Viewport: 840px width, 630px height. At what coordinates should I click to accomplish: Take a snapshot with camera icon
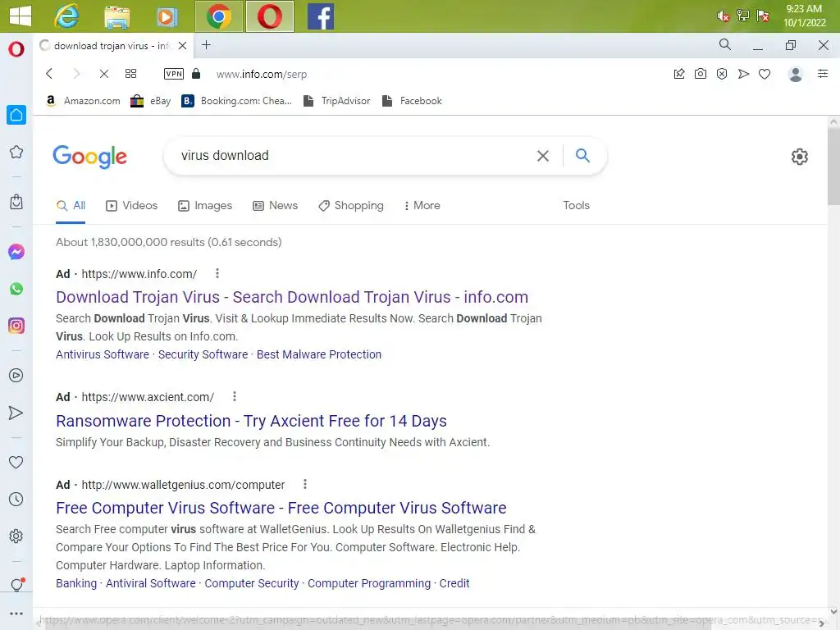pos(701,74)
